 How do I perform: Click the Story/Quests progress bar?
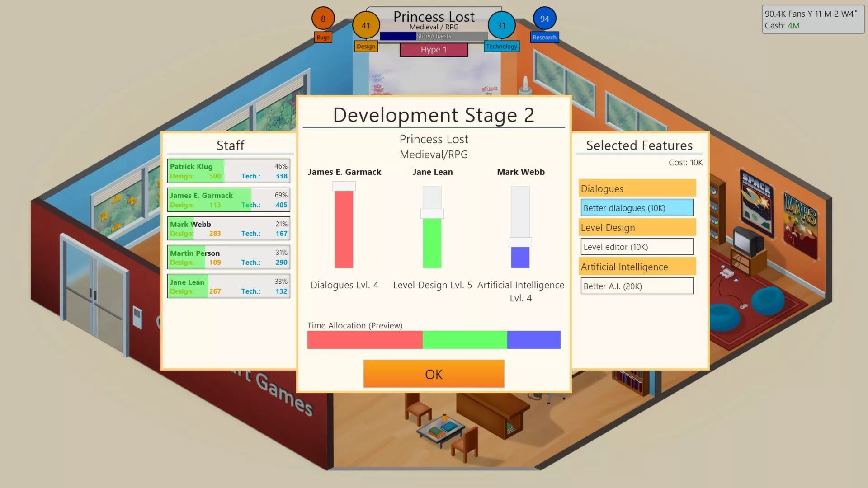(x=434, y=36)
